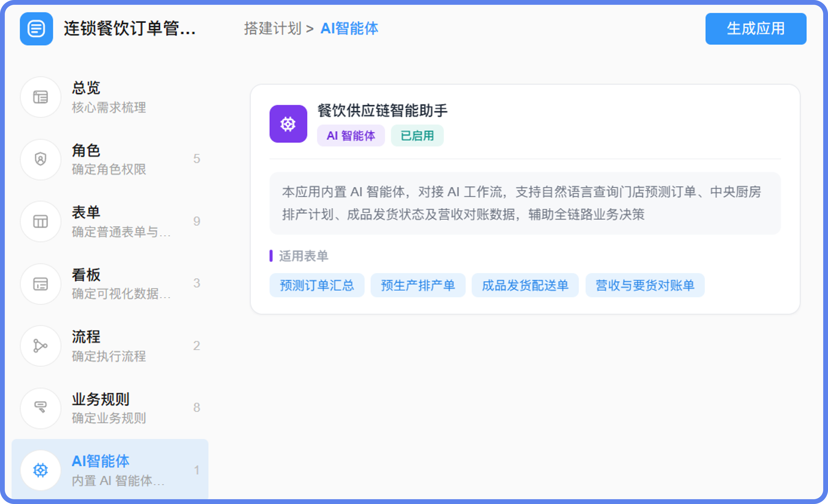Viewport: 828px width, 504px height.
Task: Click the app name 连锁餐饮订单管...
Action: [x=130, y=28]
